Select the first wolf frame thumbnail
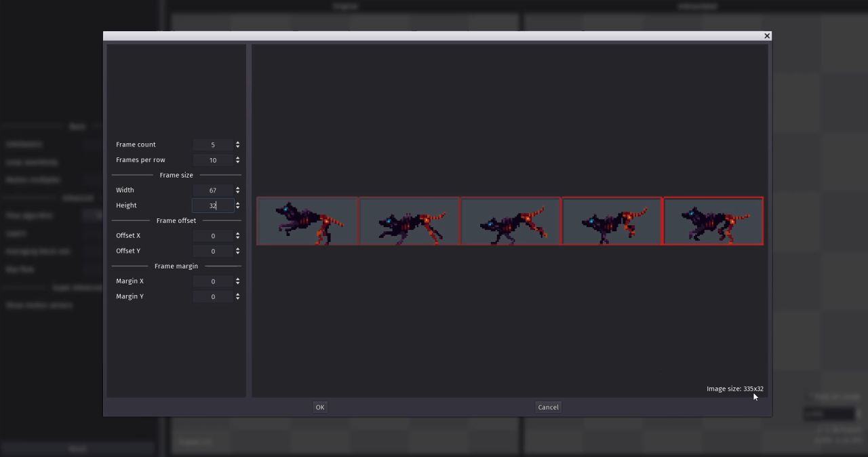868x457 pixels. 307,221
